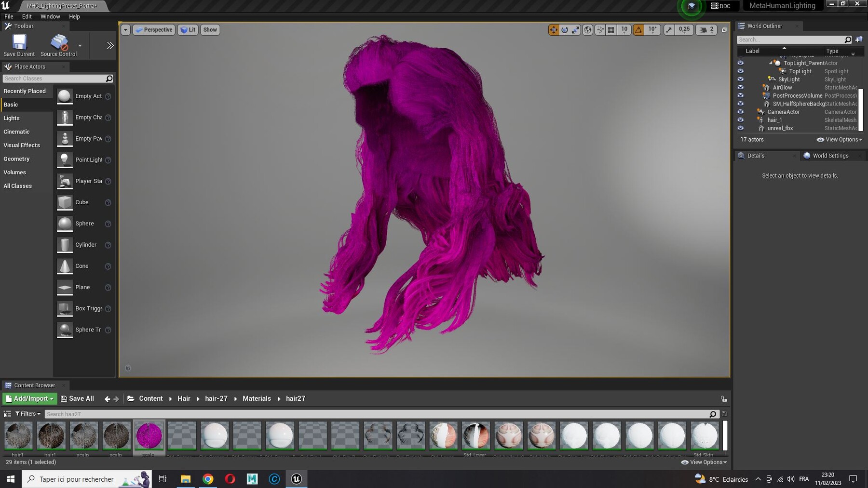Collapse the TopLight_Parent tree node
The width and height of the screenshot is (868, 488).
coord(771,63)
